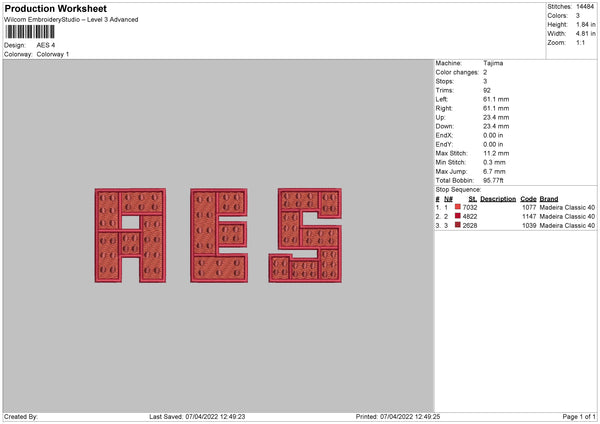The image size is (600, 424).
Task: Click the min stitch value '0.3 mm'
Action: pyautogui.click(x=494, y=162)
